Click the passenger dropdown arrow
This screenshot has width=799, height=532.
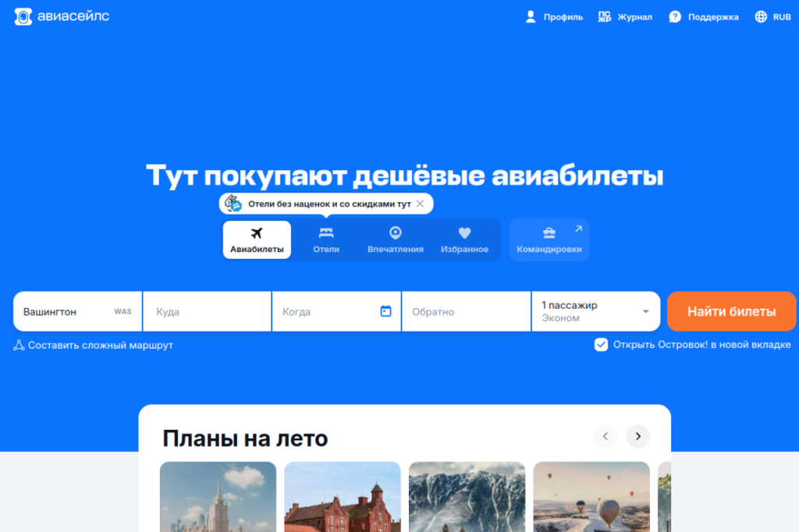click(x=645, y=311)
